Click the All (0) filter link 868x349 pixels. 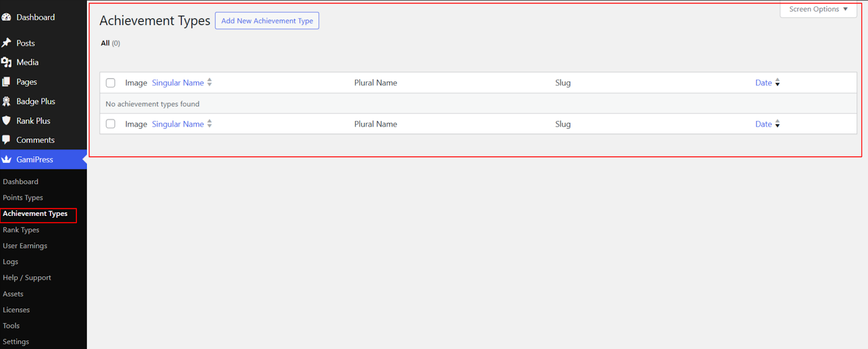tap(105, 43)
